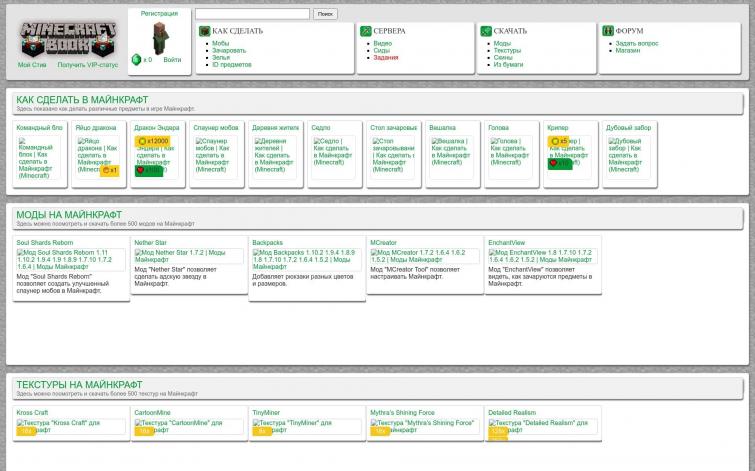755x471 pixels.
Task: Open the Голова card
Action: coord(512,154)
